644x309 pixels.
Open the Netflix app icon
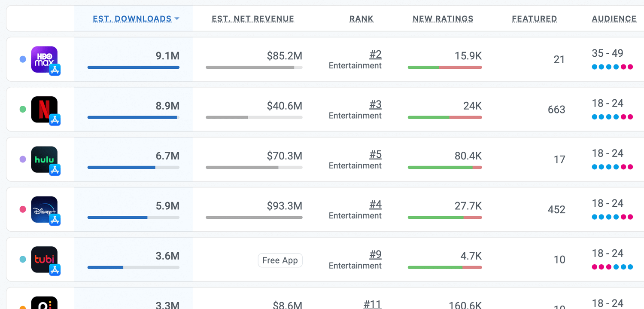[44, 109]
